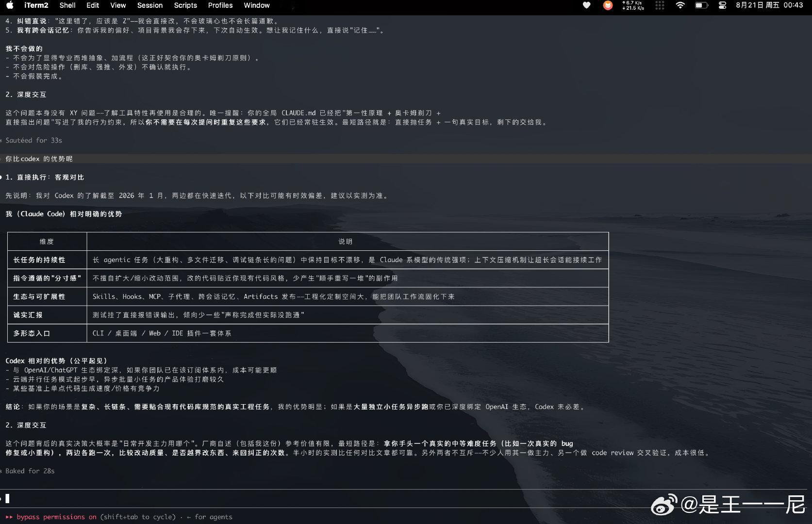The image size is (812, 524).
Task: Click the item '5. 我有跨会话记忆'
Action: (x=196, y=30)
